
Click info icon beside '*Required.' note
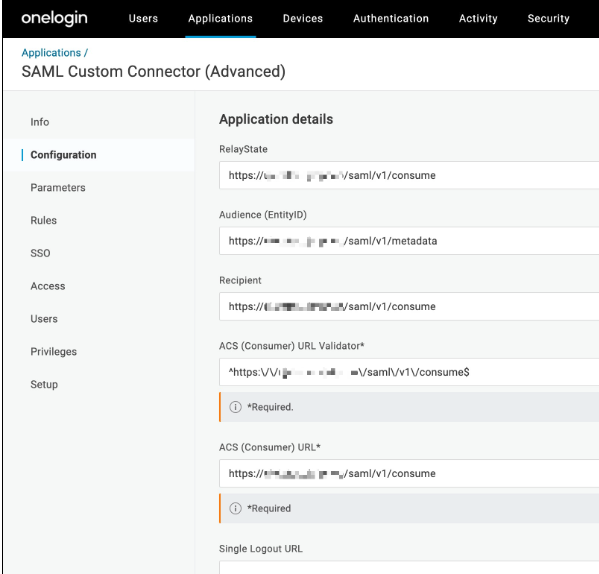pyautogui.click(x=235, y=407)
